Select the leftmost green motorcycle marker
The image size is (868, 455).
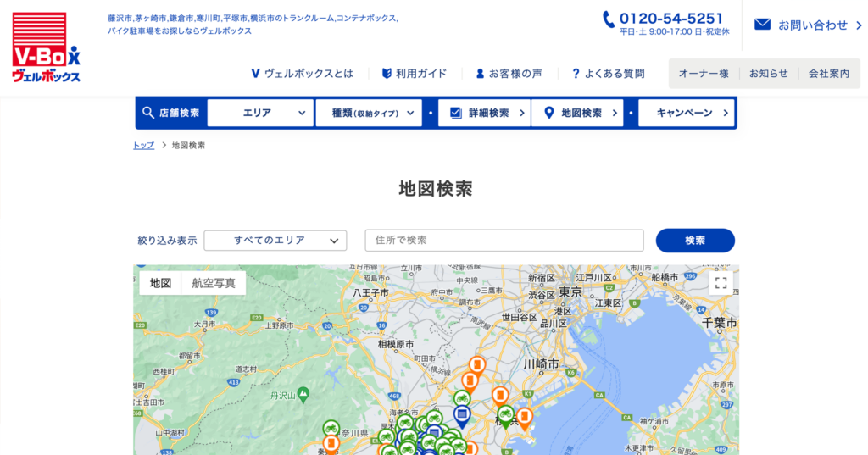coord(331,429)
